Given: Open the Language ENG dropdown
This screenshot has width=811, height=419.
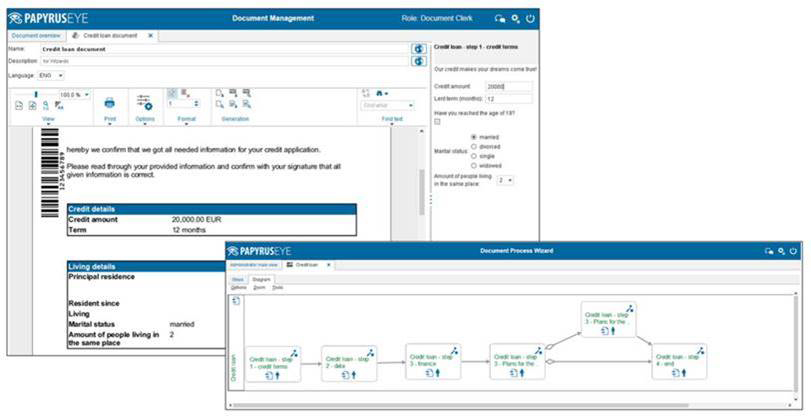Looking at the screenshot, I should [x=51, y=76].
